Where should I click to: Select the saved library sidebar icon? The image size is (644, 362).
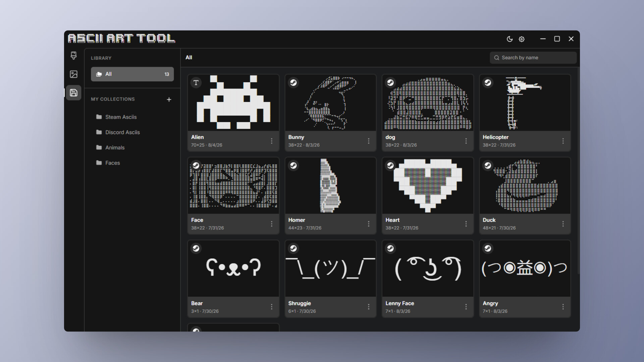pos(73,93)
